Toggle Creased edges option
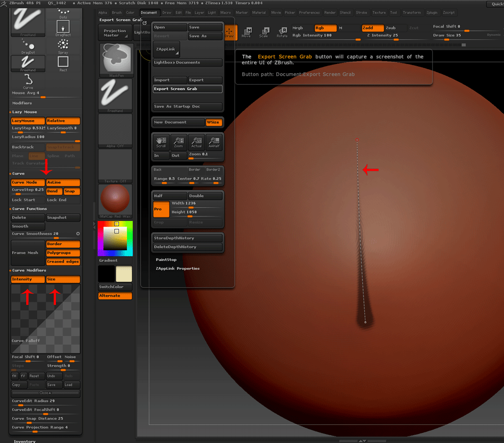Screen dimensions: 504x443 coord(63,261)
